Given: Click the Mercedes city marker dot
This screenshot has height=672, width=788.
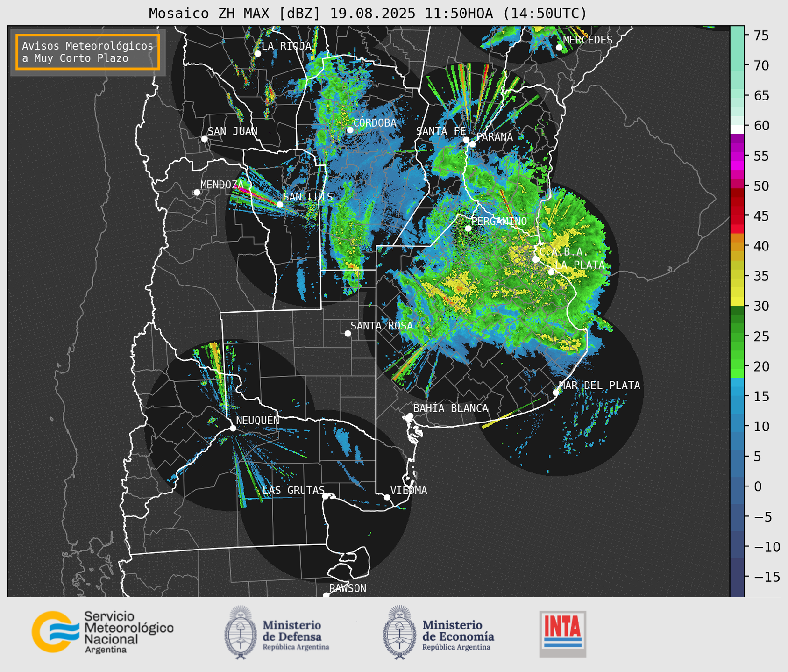Looking at the screenshot, I should [x=559, y=47].
